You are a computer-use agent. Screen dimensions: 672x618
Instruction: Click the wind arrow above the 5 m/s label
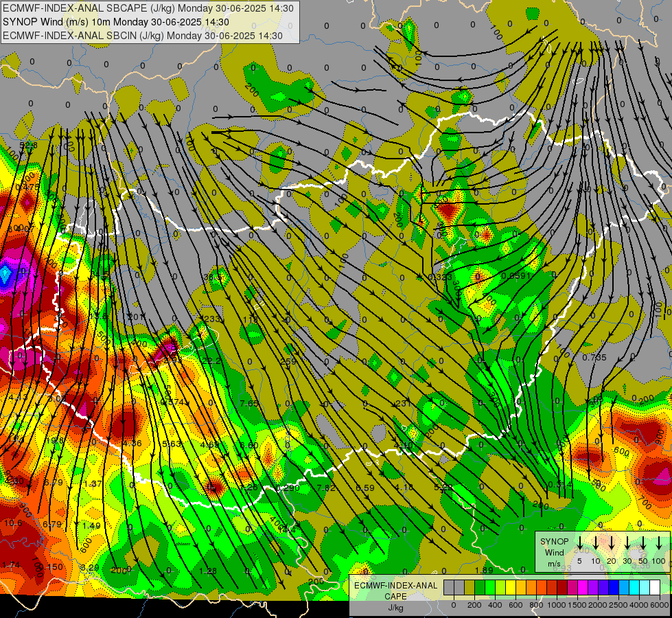coord(579,542)
